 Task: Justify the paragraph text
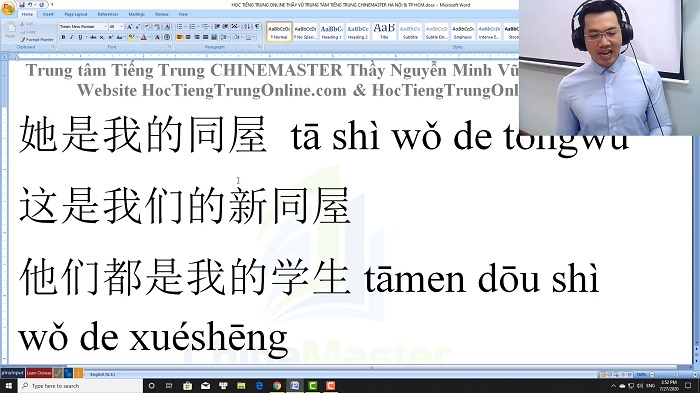(x=205, y=37)
